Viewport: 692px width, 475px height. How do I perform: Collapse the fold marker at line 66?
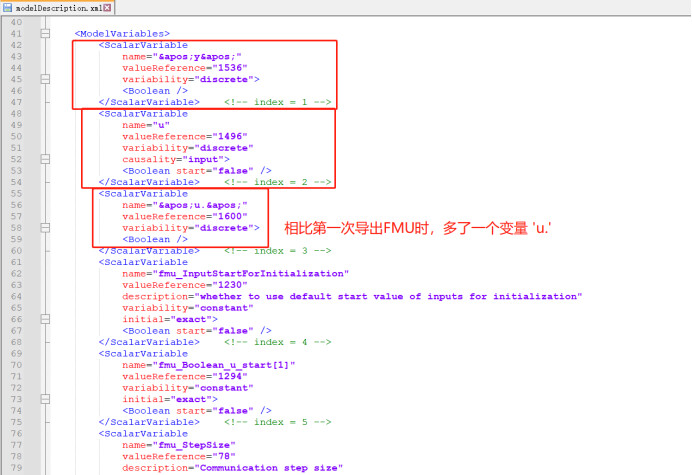tap(45, 319)
